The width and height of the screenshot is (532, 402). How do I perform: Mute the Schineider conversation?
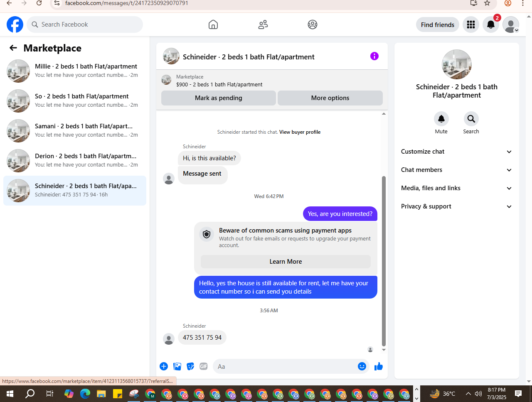tap(441, 119)
